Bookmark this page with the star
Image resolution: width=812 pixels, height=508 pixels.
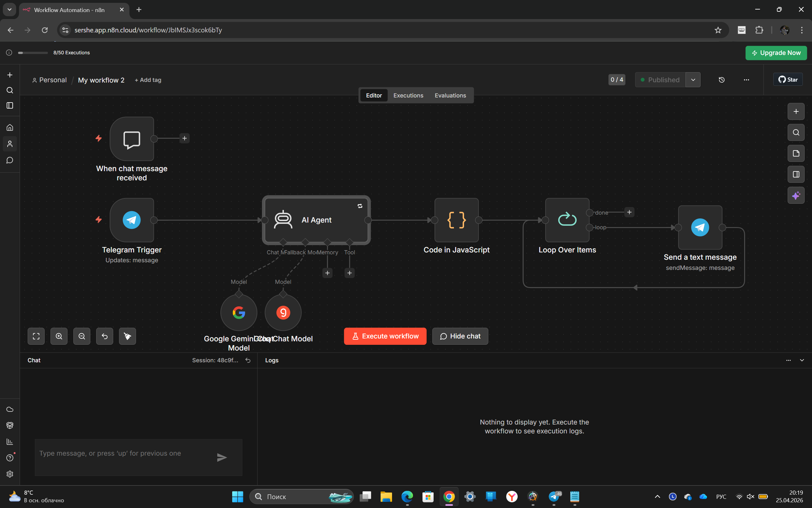tap(718, 30)
